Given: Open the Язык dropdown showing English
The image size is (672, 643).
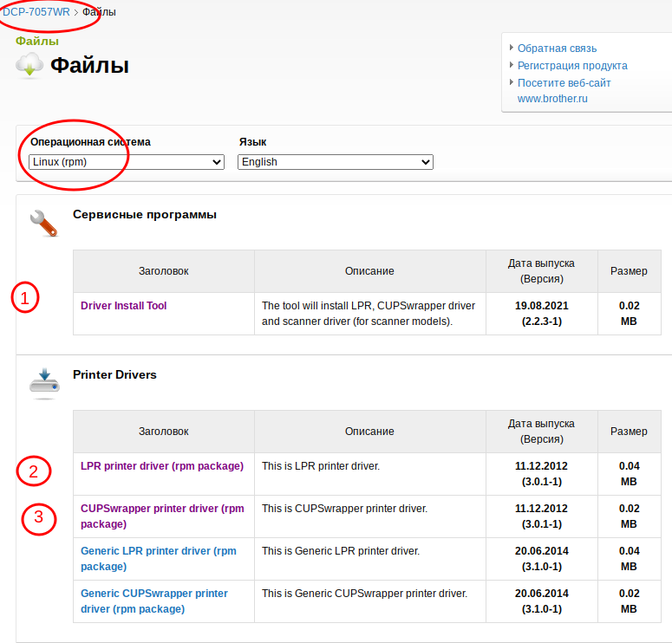Looking at the screenshot, I should click(336, 162).
